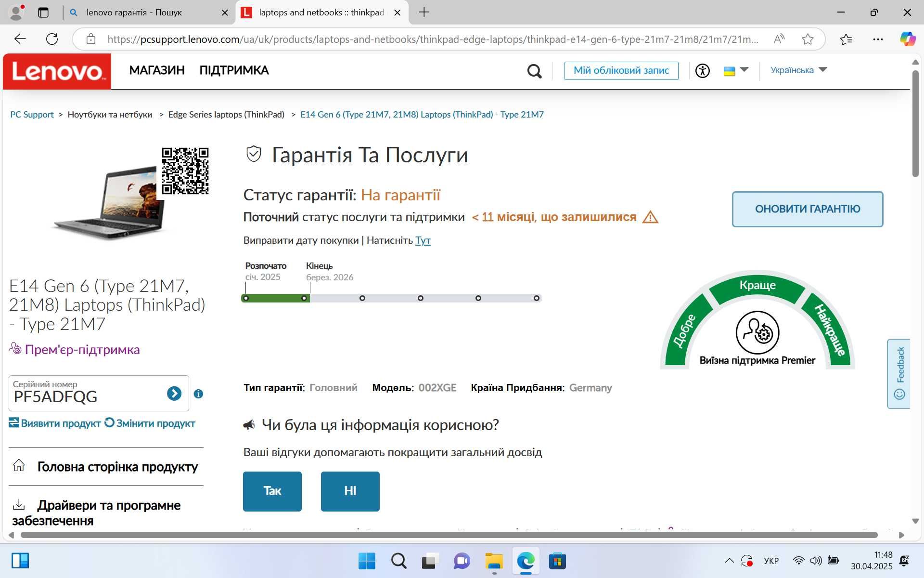This screenshot has height=578, width=924.
Task: Show hidden system tray icons
Action: click(730, 561)
